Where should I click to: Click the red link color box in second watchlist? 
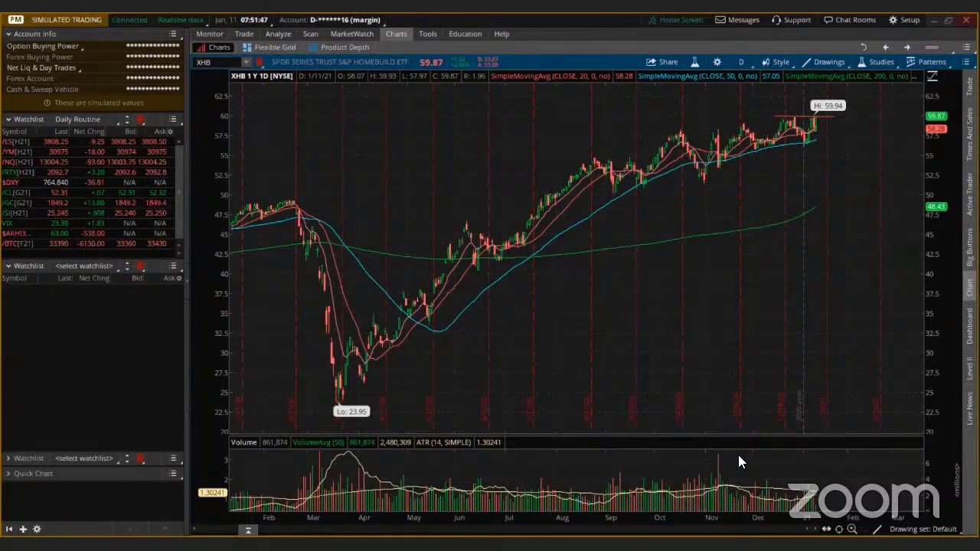141,266
